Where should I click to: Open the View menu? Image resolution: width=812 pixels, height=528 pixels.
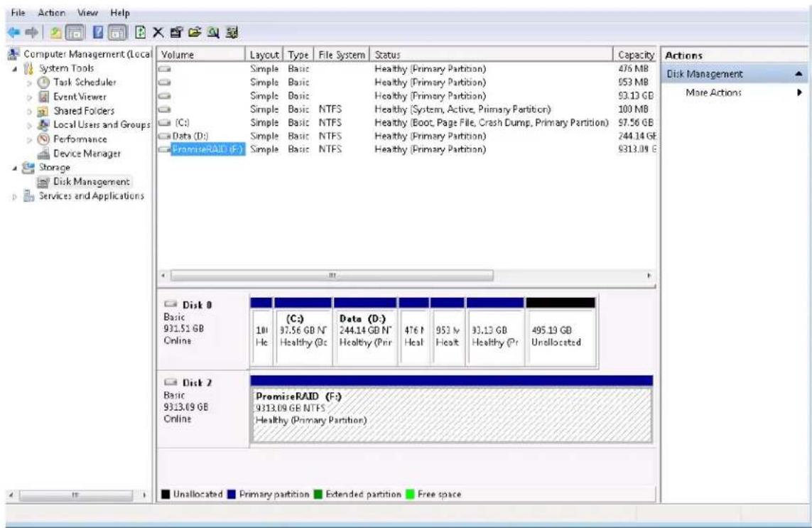pyautogui.click(x=87, y=12)
